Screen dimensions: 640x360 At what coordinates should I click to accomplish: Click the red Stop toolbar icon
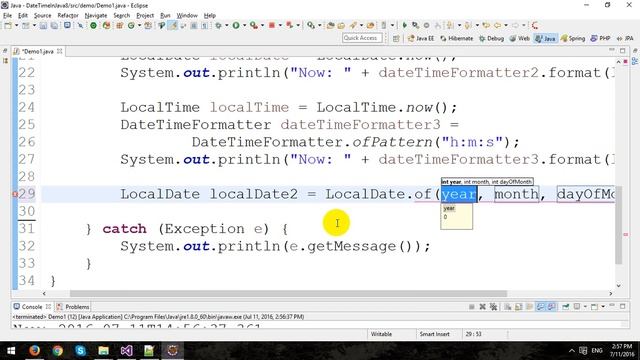tap(271, 25)
